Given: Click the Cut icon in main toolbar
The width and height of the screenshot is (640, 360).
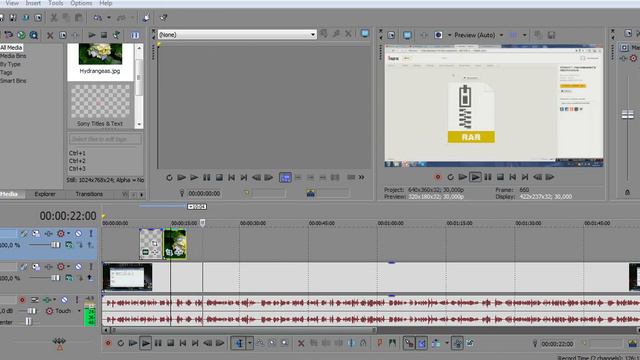Looking at the screenshot, I should 53,18.
